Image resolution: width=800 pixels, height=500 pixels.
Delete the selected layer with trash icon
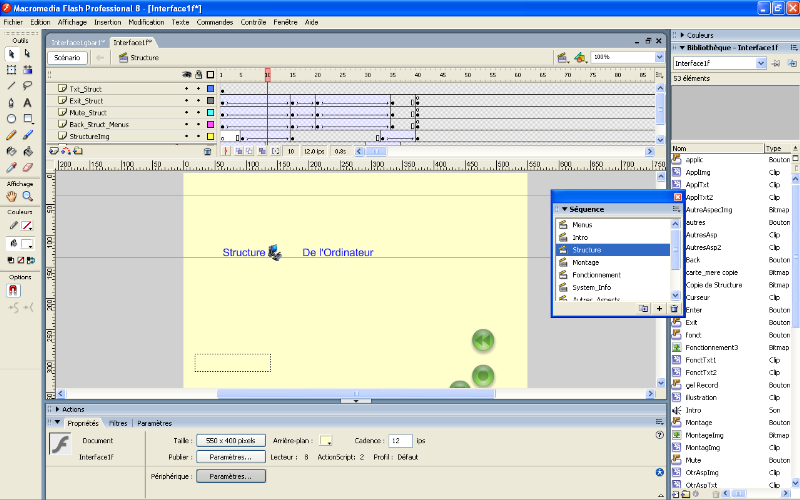pyautogui.click(x=208, y=151)
